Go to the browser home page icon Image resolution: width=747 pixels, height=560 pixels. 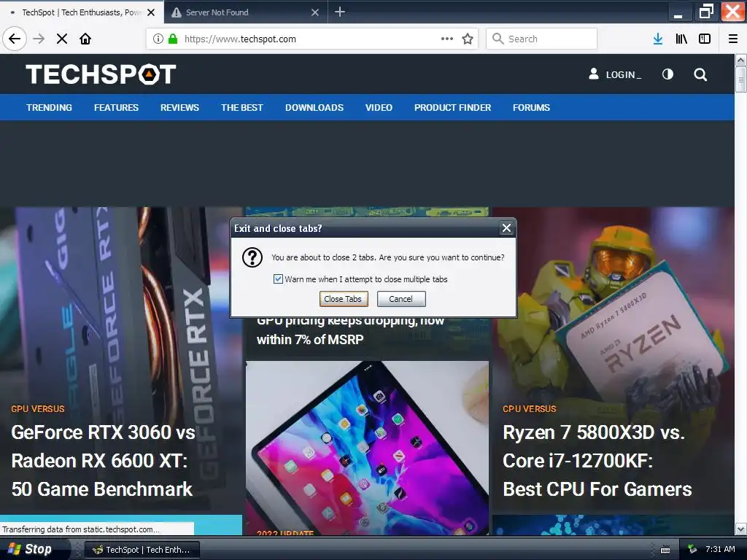[85, 39]
